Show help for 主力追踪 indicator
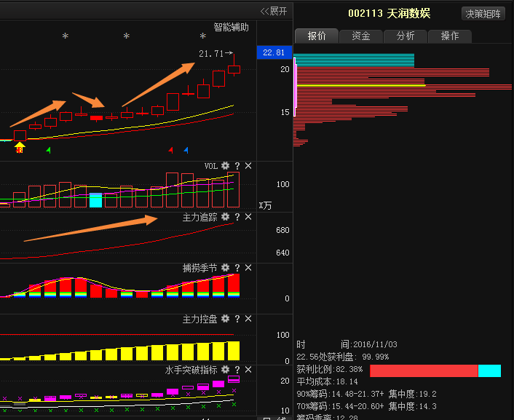 (237, 217)
